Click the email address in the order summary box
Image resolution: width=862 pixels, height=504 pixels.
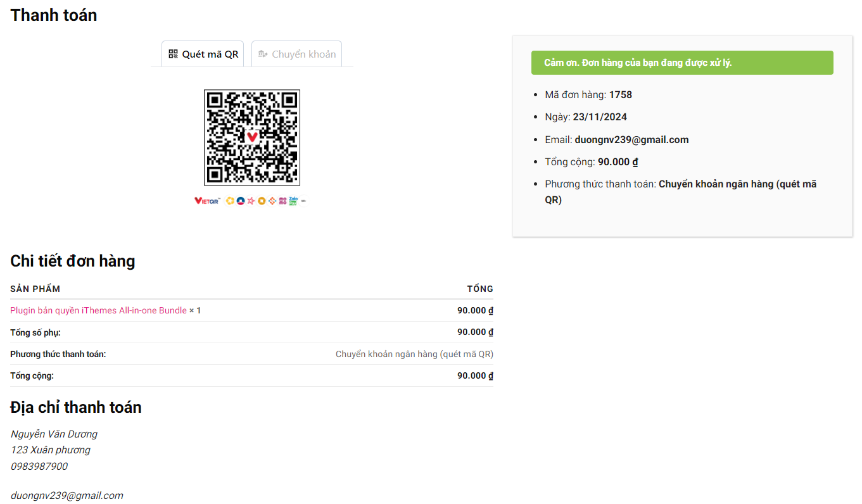(631, 140)
